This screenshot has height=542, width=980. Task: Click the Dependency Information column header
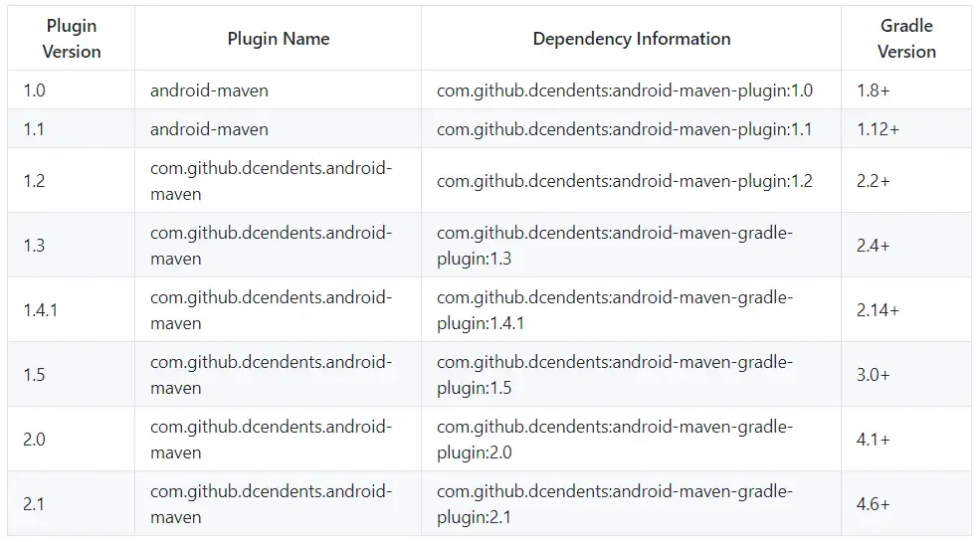coord(631,39)
